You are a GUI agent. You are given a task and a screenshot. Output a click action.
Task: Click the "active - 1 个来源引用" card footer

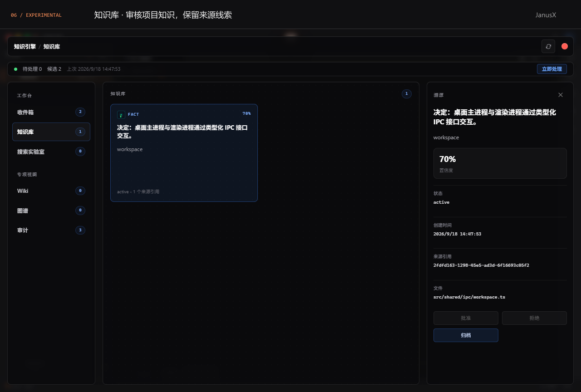(x=138, y=192)
